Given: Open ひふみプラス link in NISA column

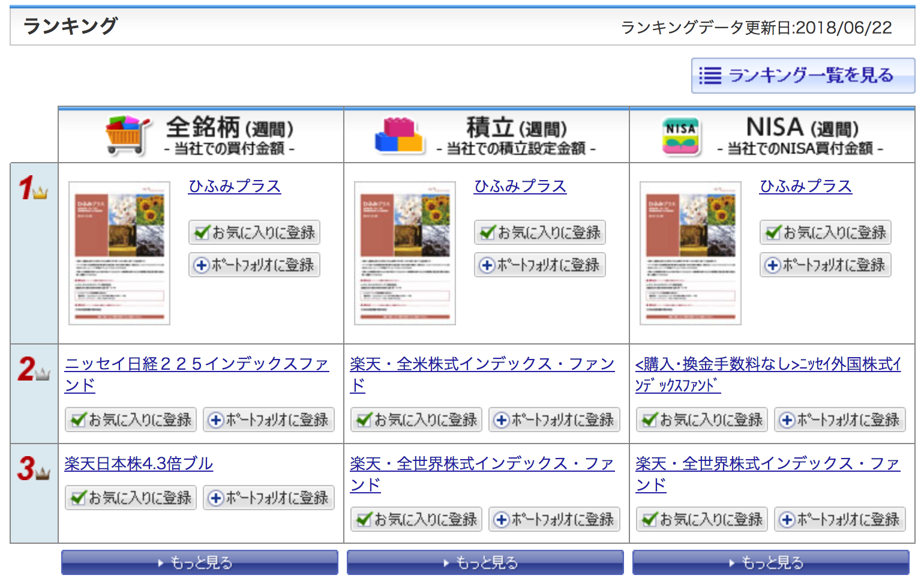Looking at the screenshot, I should 806,186.
